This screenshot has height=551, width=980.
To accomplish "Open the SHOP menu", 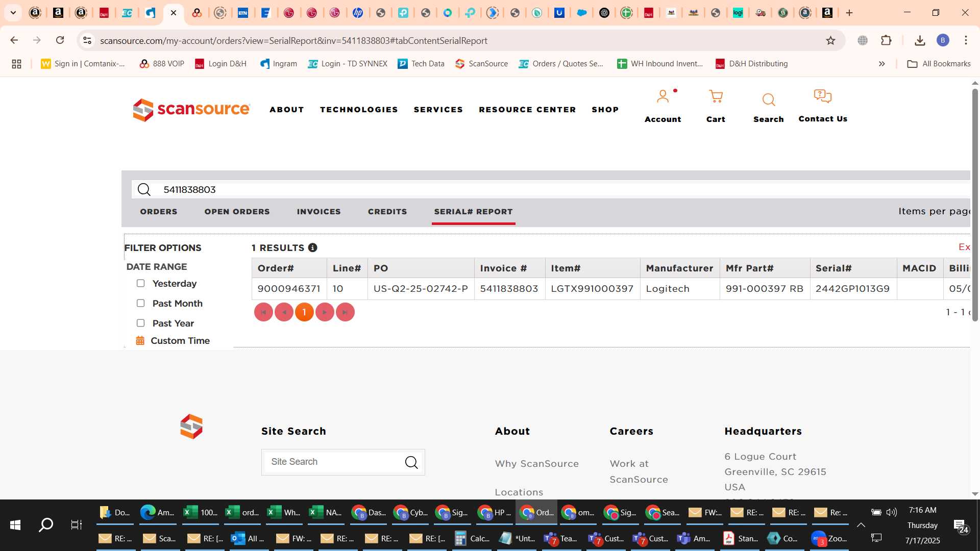I will point(605,110).
